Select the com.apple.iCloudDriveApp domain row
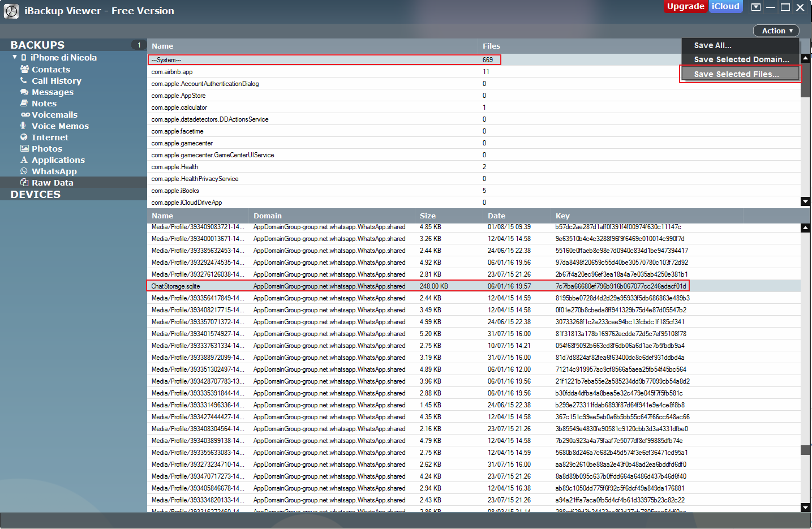The width and height of the screenshot is (812, 529). click(474, 203)
